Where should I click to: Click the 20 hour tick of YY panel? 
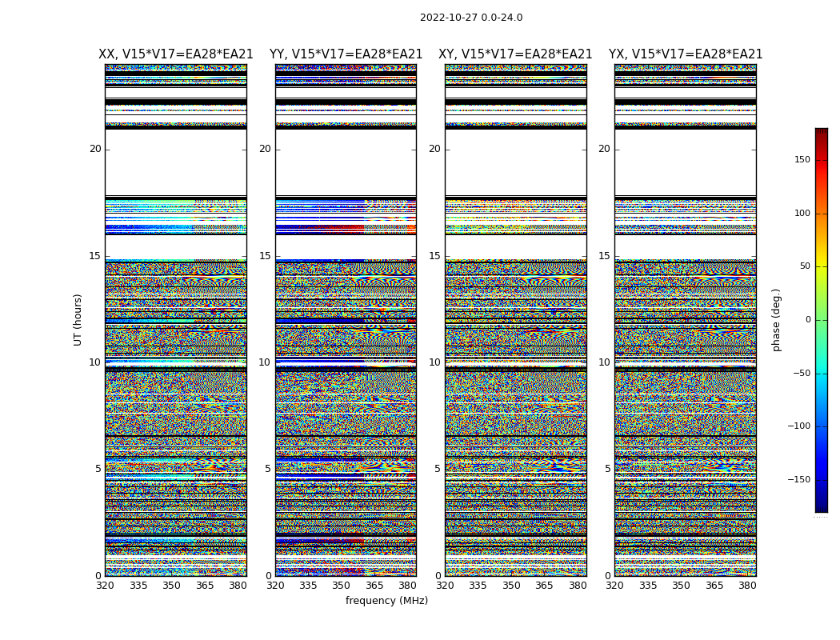[x=265, y=149]
